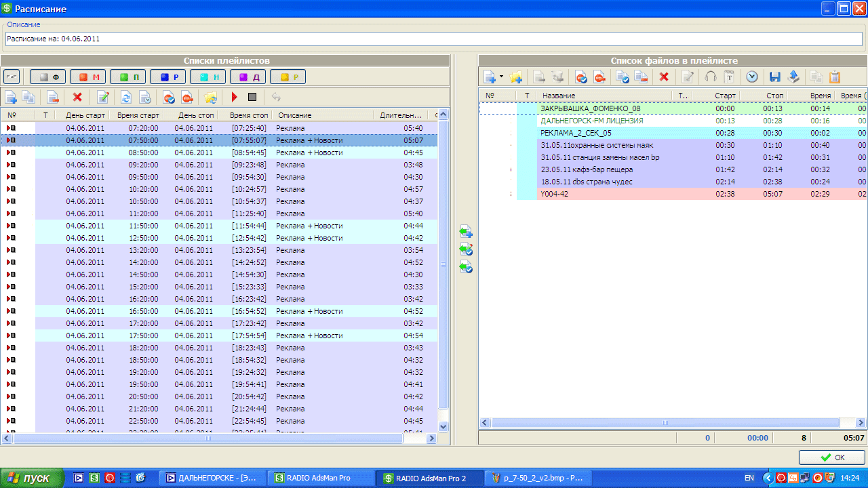Click the clock icon in the files toolbar

point(751,77)
